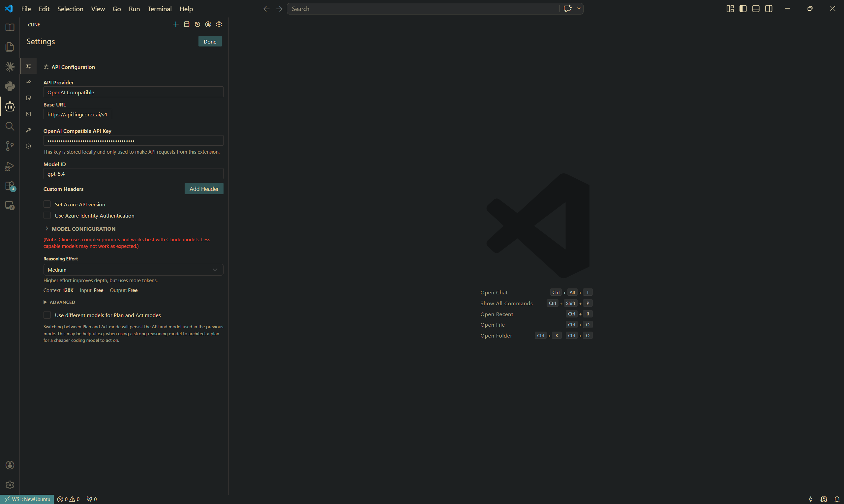
Task: Open the Terminal menu
Action: (x=160, y=9)
